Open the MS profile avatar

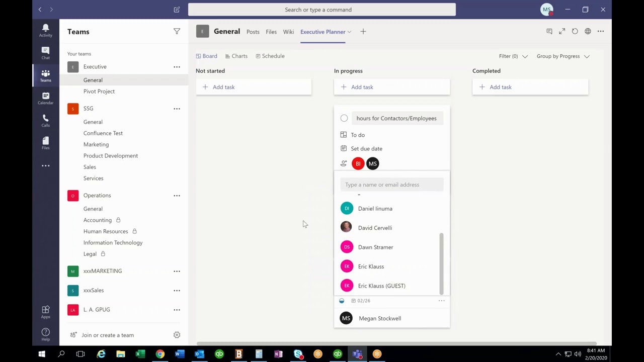[547, 10]
